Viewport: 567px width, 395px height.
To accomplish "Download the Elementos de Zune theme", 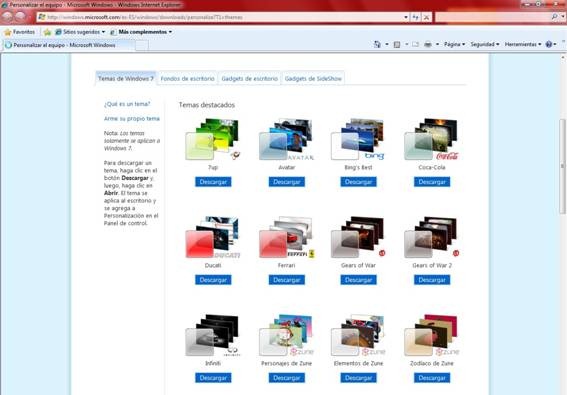I will click(x=358, y=378).
